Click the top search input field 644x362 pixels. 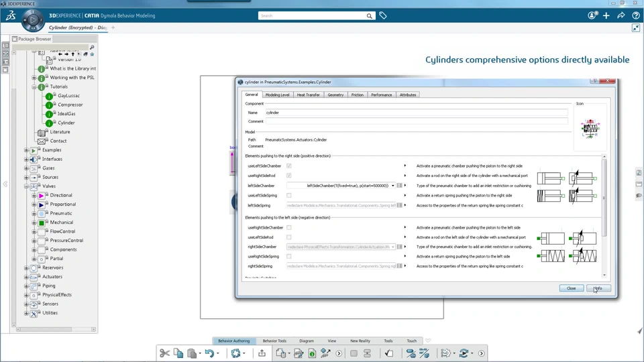312,15
